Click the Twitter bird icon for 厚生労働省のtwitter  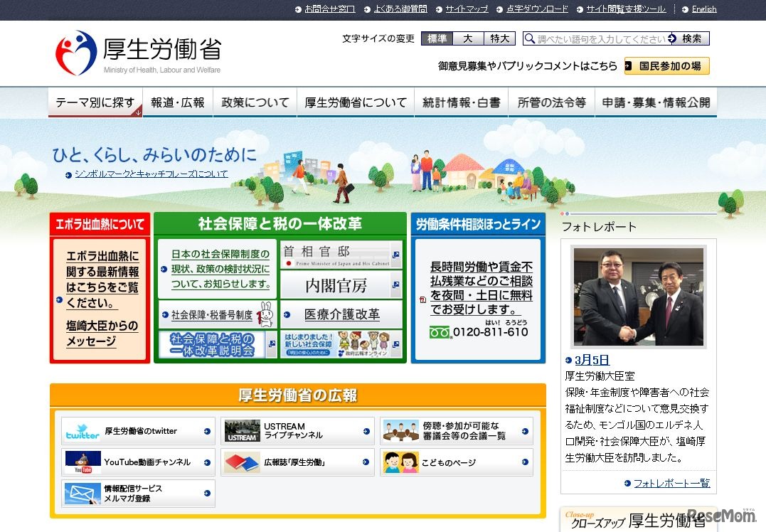pos(83,430)
